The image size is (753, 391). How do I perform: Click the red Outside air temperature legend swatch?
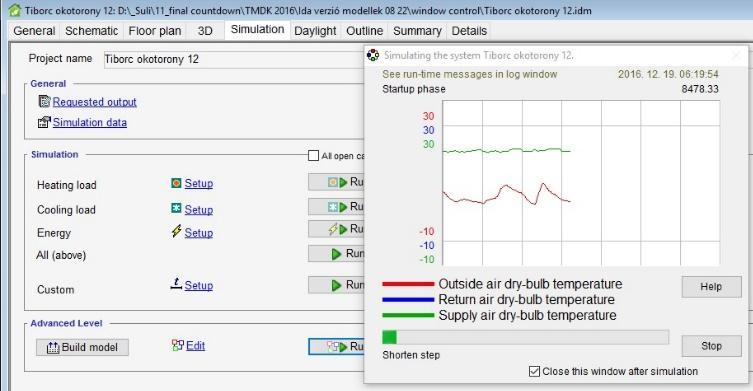(408, 284)
